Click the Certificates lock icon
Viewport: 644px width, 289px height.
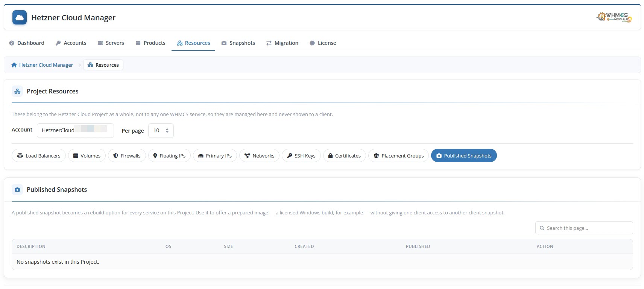[x=330, y=156]
